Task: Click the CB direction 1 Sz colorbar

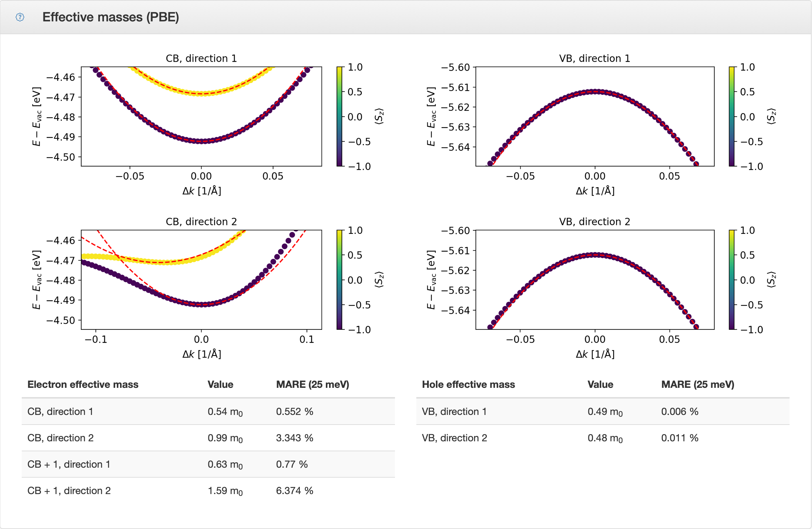Action: pyautogui.click(x=339, y=116)
